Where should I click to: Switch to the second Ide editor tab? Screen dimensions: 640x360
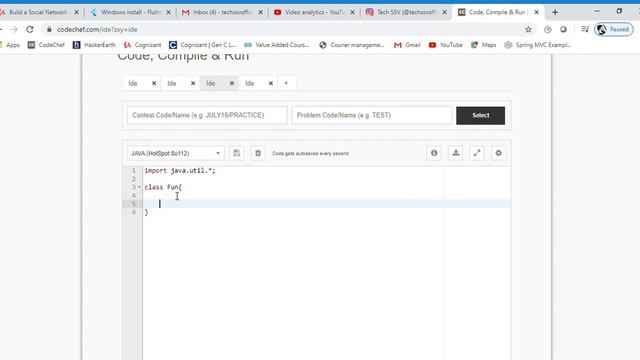click(x=172, y=83)
